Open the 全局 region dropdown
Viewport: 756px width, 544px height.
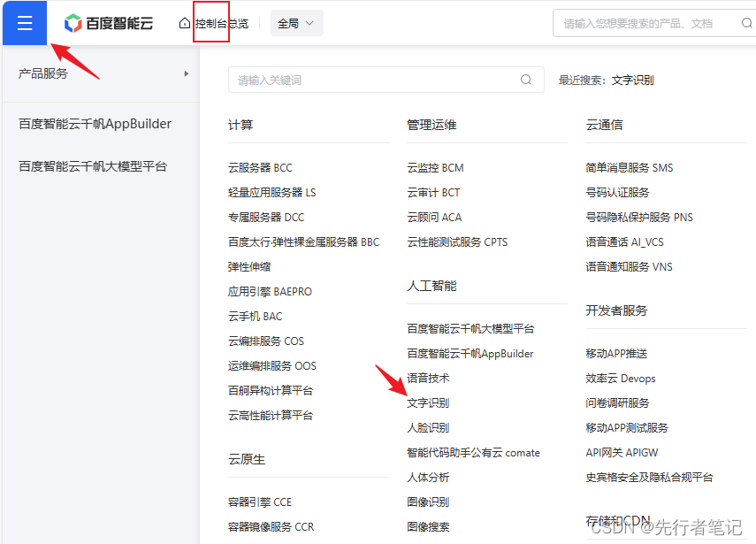click(x=296, y=23)
